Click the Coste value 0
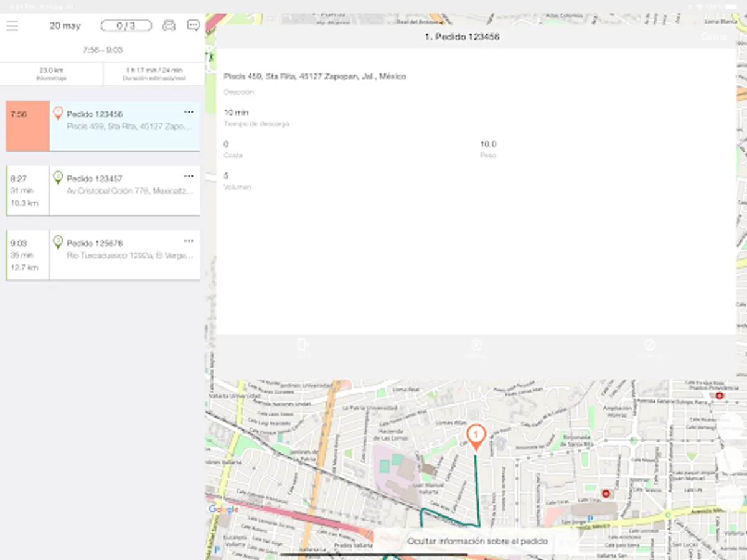Screen dimensions: 747x560 click(226, 144)
